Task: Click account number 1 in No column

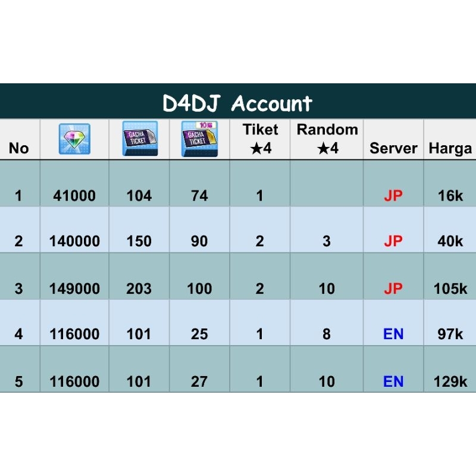Action: (18, 196)
